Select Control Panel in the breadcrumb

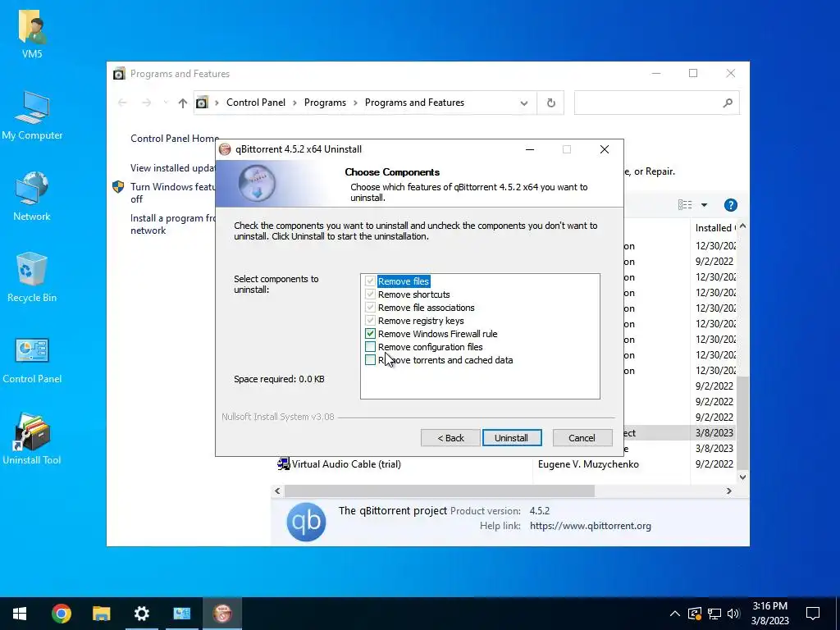(256, 103)
